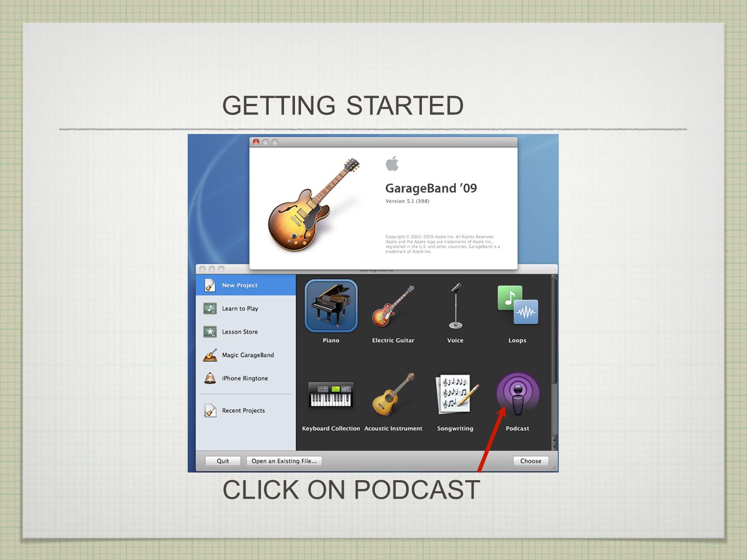Click the Magic GarageBand sidebar icon
The image size is (747, 560).
coord(210,355)
